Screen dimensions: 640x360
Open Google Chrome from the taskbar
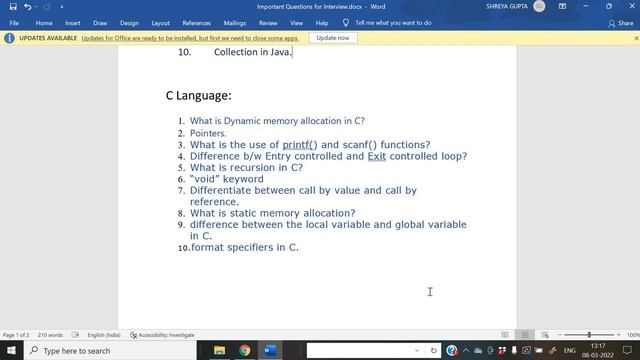(245, 350)
